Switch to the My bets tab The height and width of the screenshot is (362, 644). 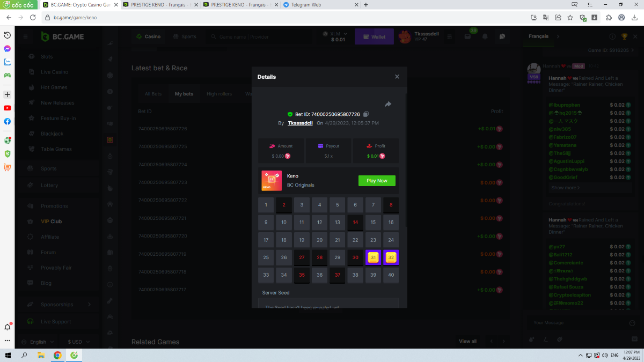click(x=184, y=94)
